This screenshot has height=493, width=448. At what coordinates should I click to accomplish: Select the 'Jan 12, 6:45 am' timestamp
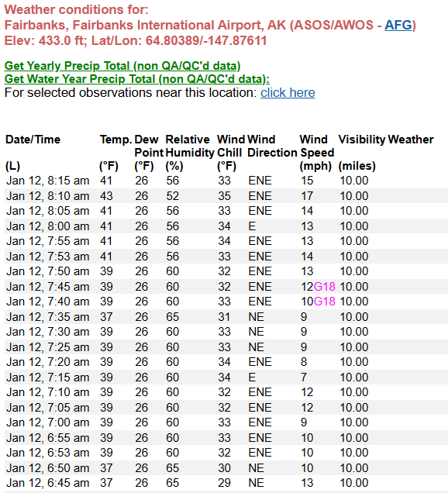pos(48,483)
